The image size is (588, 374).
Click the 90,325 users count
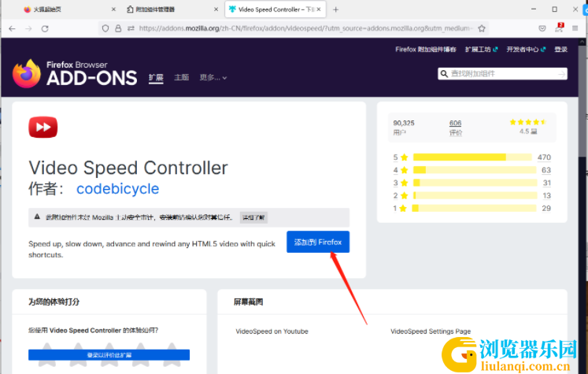tap(404, 123)
